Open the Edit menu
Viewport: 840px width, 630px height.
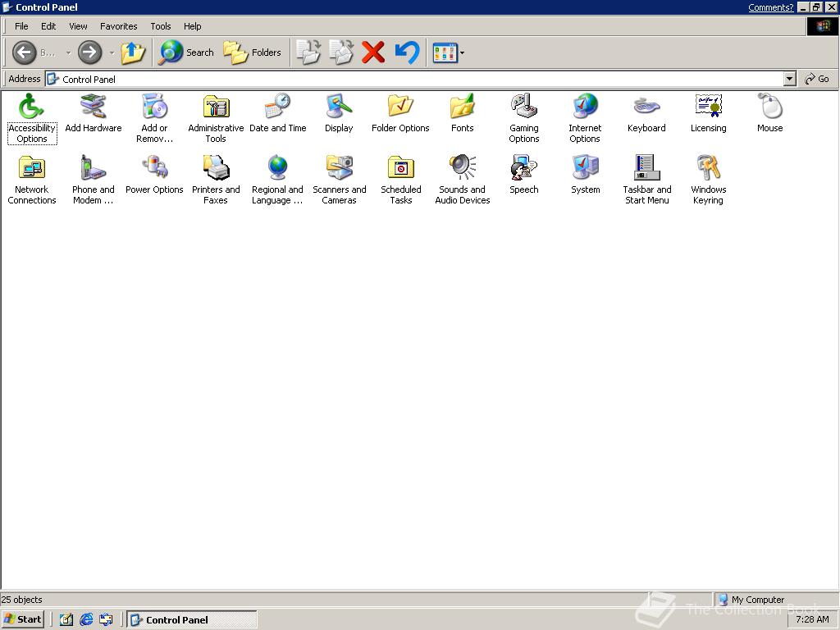click(x=48, y=26)
